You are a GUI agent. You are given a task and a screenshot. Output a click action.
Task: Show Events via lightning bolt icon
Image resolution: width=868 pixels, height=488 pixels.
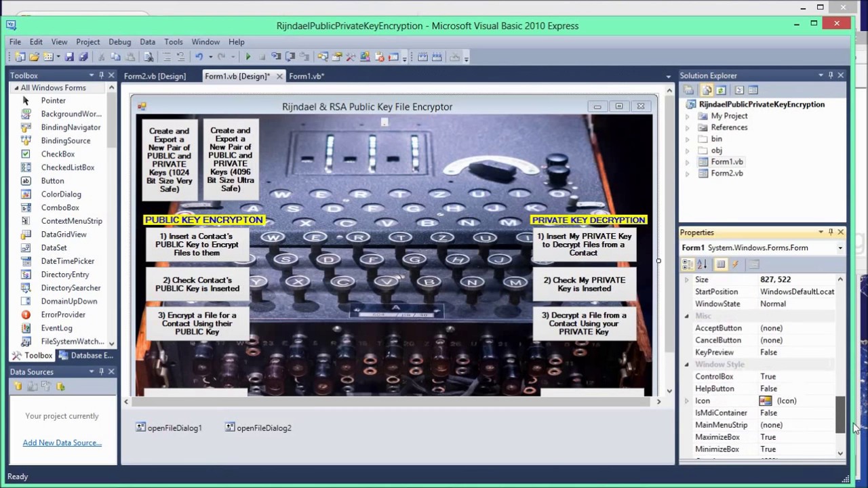click(735, 264)
